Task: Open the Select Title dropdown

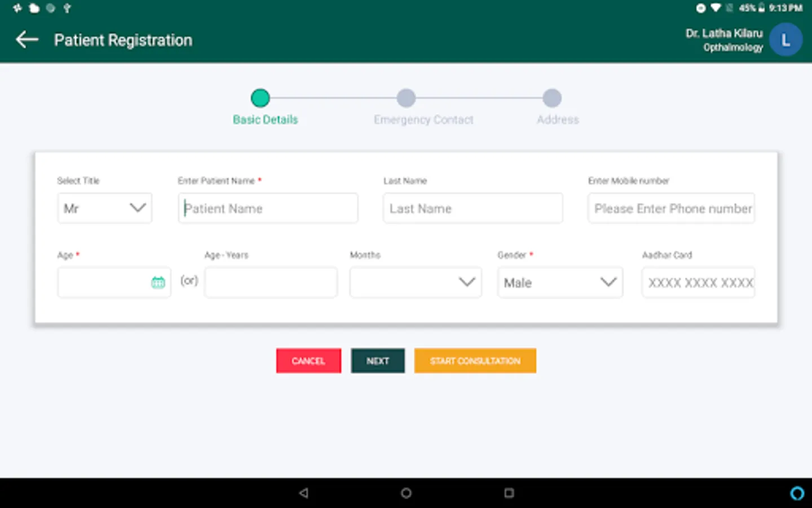Action: (x=105, y=208)
